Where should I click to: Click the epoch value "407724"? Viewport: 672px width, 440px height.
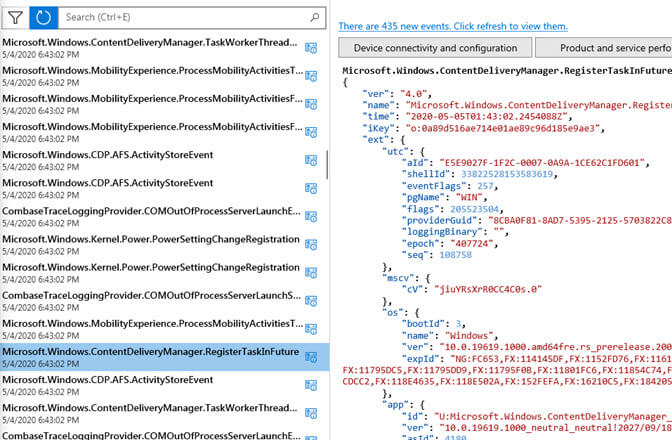471,244
